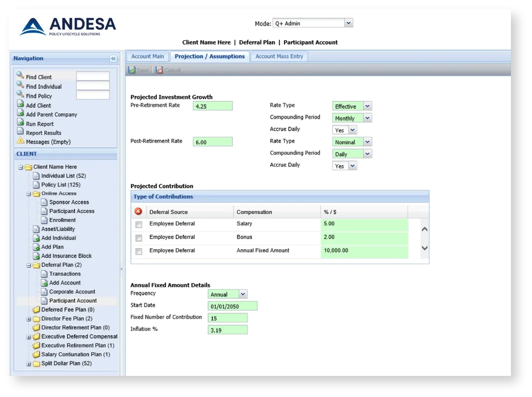Screen dimensions: 532x397
Task: Click the Messages warning triangle icon
Action: [x=21, y=140]
